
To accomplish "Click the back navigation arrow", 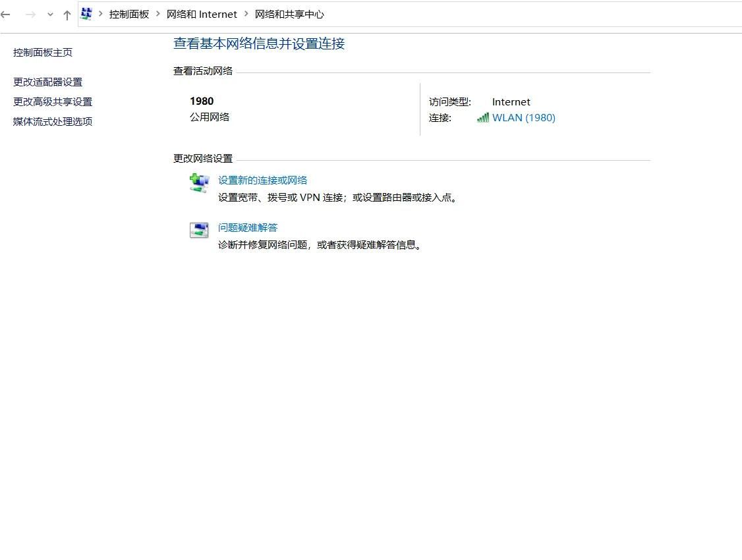I will point(5,14).
